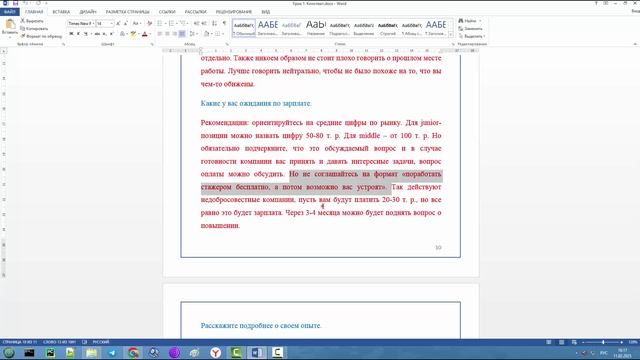Screen dimensions: 640x360
Task: Open the Text Effects menu
Action: pyautogui.click(x=122, y=34)
